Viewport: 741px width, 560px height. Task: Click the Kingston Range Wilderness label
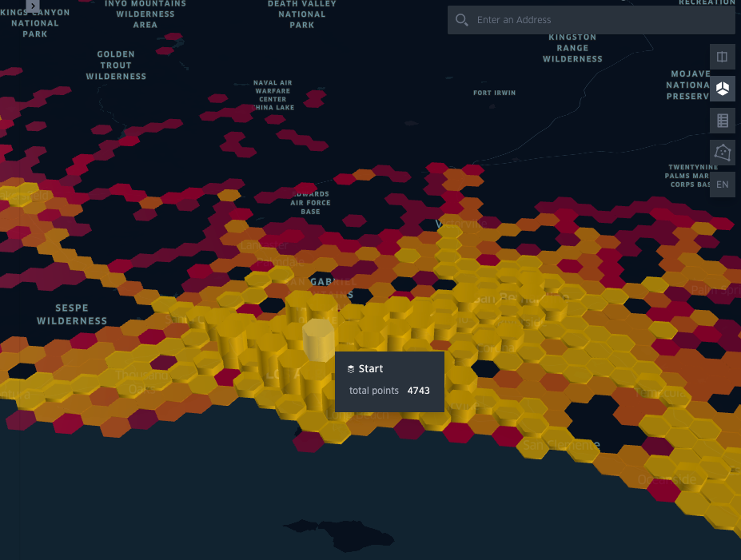(572, 48)
